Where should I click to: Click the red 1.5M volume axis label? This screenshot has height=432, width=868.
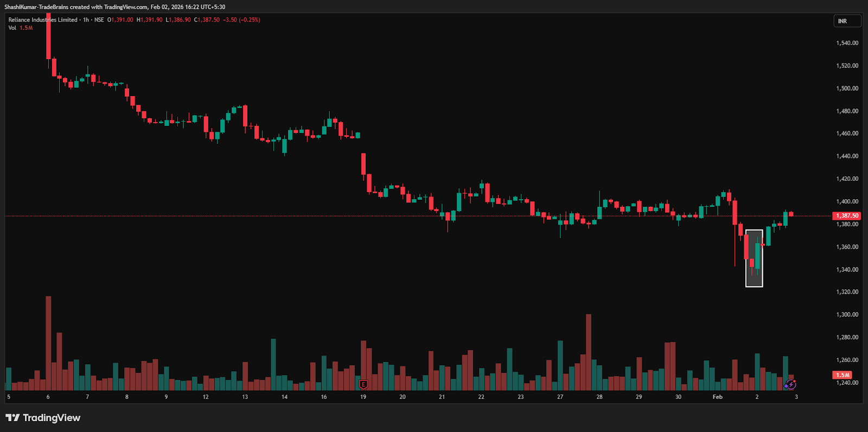click(x=842, y=375)
